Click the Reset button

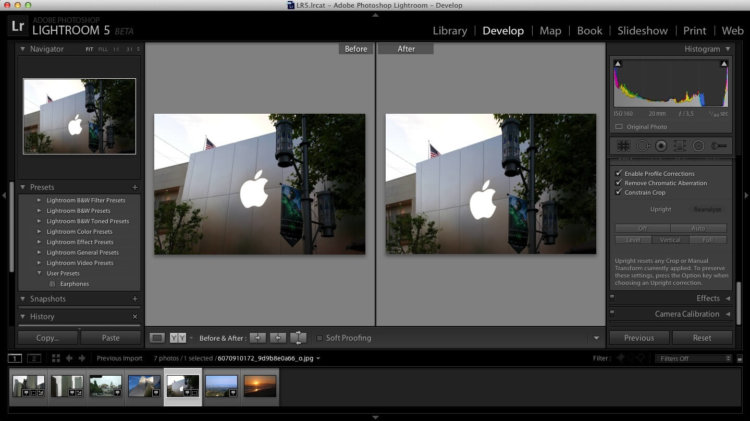pyautogui.click(x=702, y=338)
